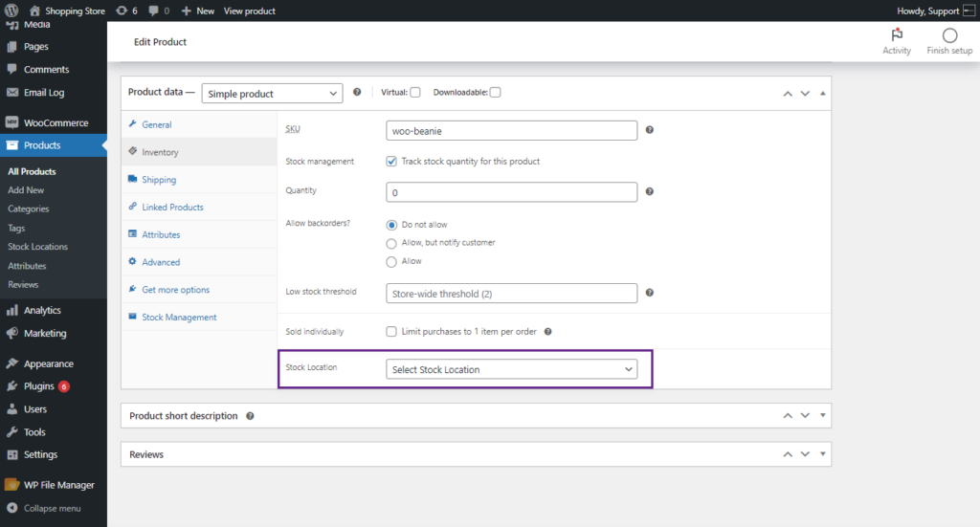This screenshot has width=980, height=527.
Task: Open the Select Stock Location dropdown
Action: (512, 369)
